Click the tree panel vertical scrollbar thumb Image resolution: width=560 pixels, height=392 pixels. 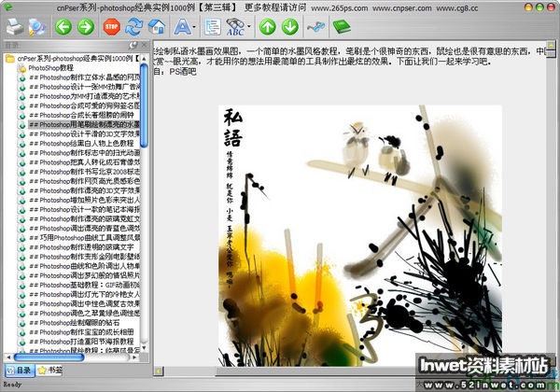(144, 105)
